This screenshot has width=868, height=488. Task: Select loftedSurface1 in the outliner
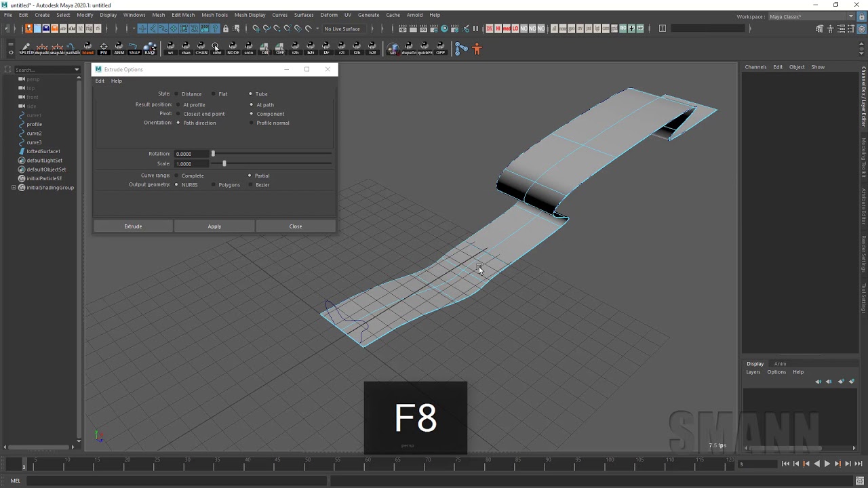[x=43, y=151]
